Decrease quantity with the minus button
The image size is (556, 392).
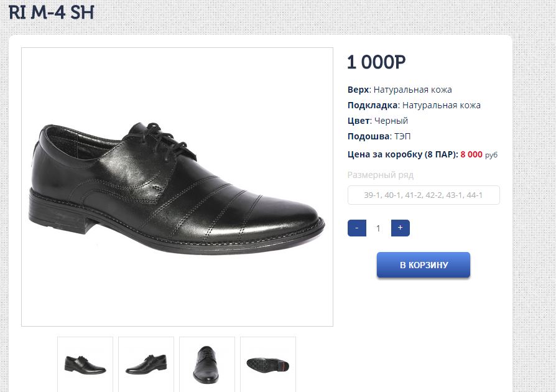point(356,228)
